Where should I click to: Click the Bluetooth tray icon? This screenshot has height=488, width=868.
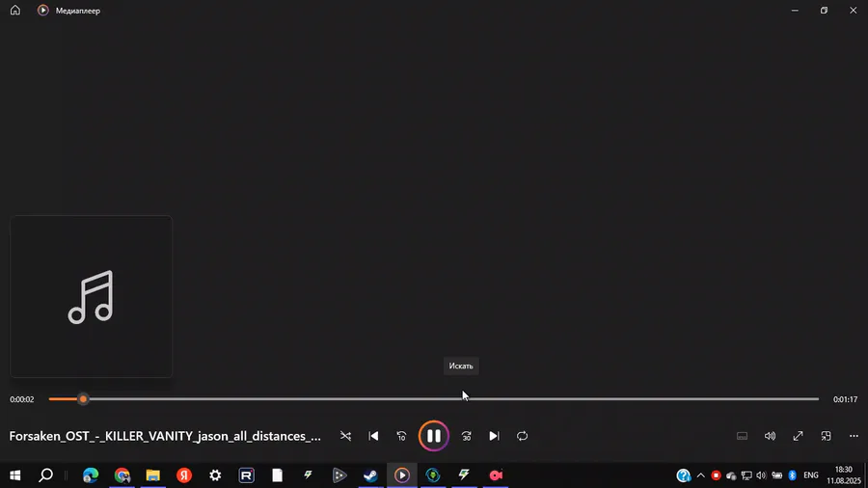792,475
